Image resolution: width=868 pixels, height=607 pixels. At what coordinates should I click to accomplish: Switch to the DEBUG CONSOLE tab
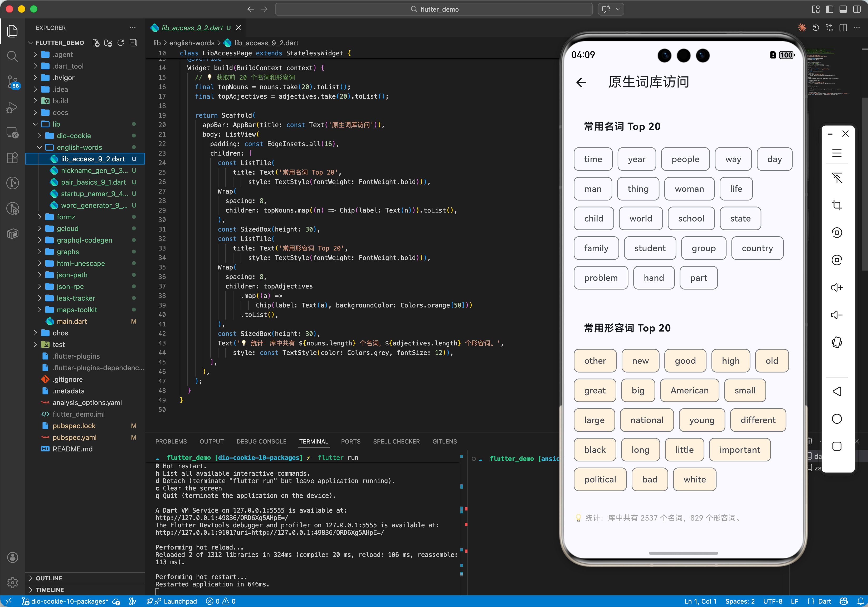(x=261, y=441)
